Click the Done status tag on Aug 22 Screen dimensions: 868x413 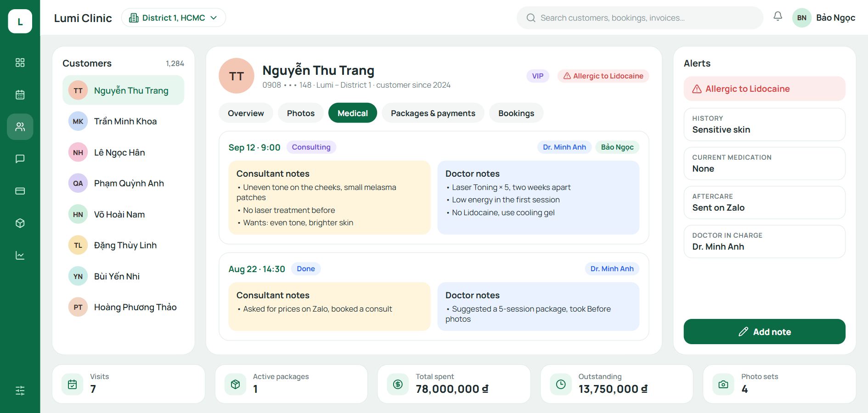pos(306,269)
